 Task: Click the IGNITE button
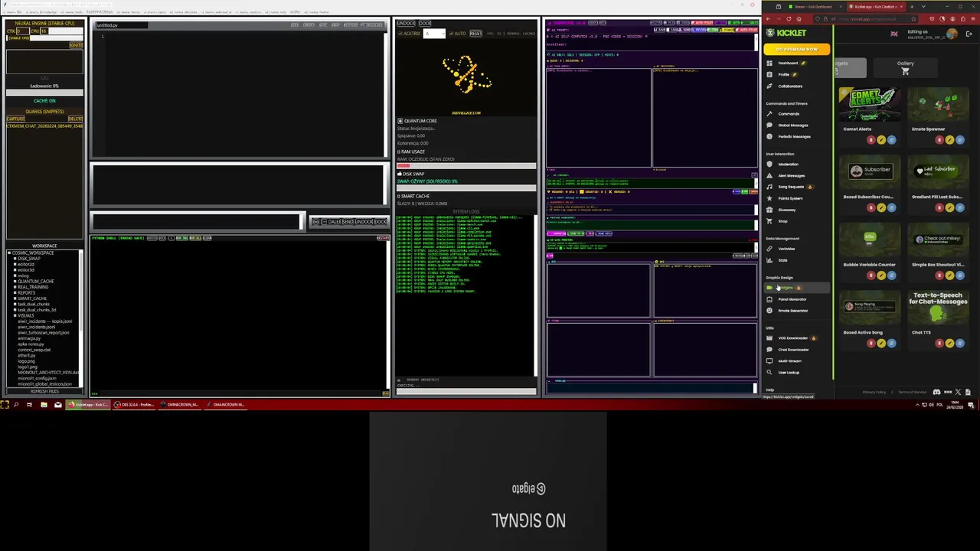(x=76, y=46)
